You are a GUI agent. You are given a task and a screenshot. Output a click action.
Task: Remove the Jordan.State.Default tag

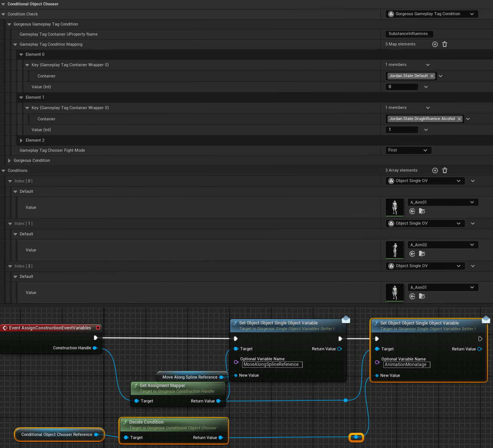[x=432, y=76]
